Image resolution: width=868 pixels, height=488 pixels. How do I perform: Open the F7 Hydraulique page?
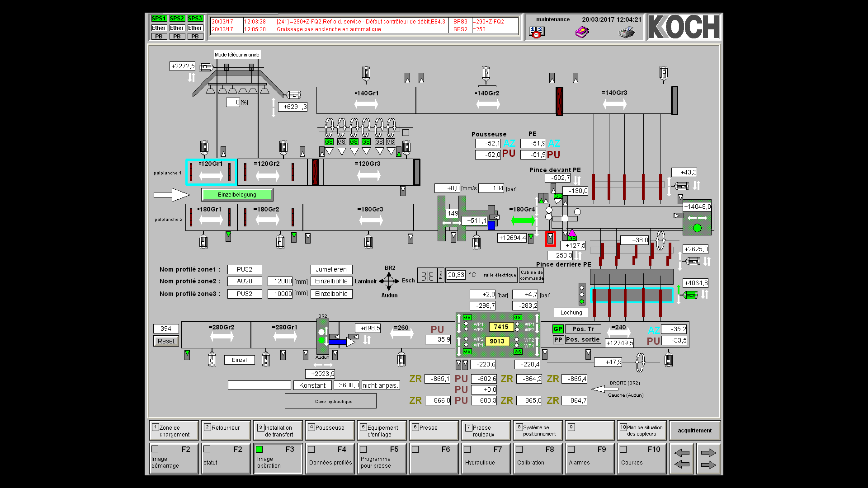486,458
